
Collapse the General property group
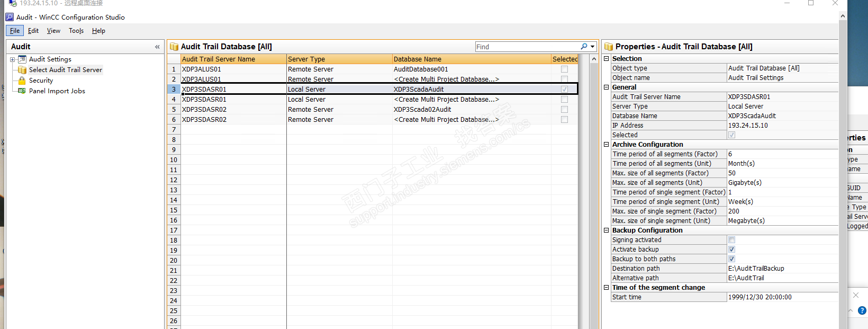click(607, 87)
